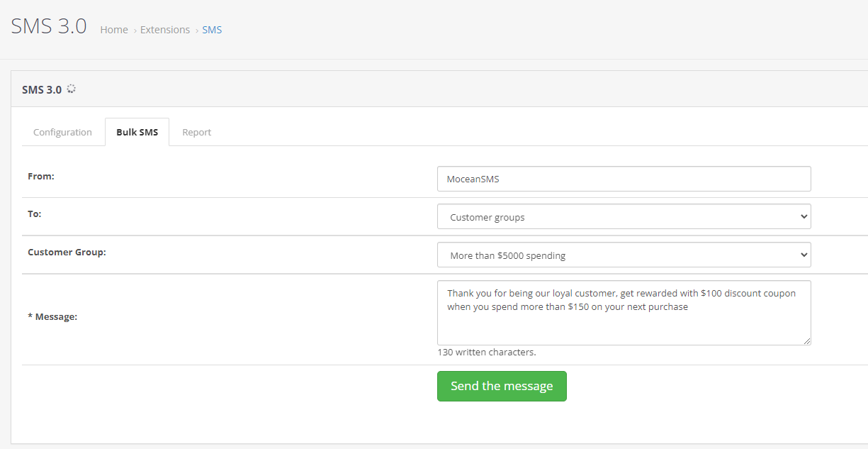Switch to the Configuration tab

click(x=62, y=132)
